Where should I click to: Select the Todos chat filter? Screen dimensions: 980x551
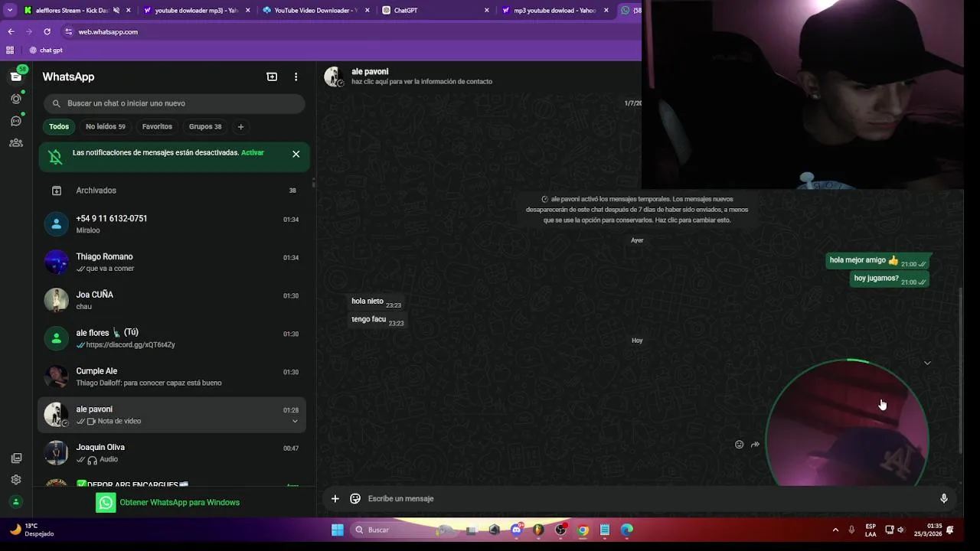coord(59,126)
